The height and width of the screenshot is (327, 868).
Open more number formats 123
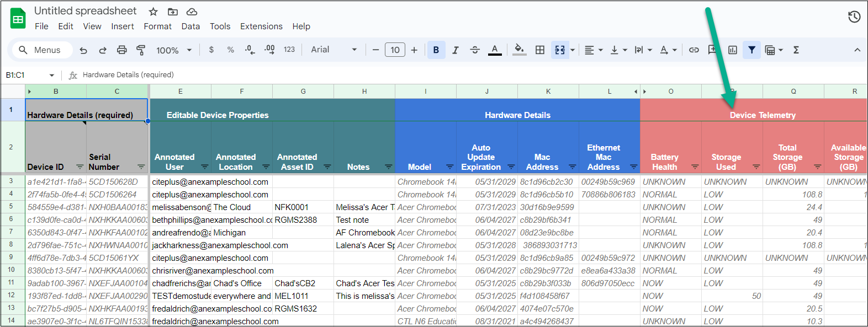coord(289,50)
